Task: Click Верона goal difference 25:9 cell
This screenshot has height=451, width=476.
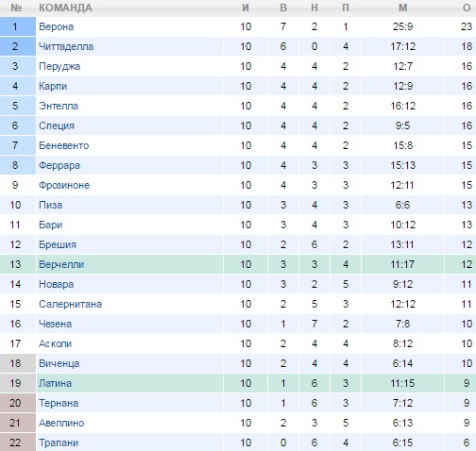Action: click(x=402, y=26)
